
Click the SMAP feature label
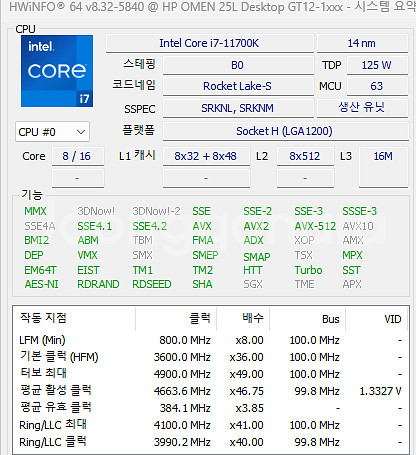257,257
